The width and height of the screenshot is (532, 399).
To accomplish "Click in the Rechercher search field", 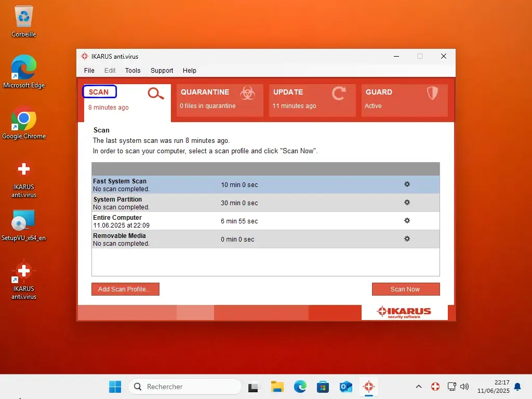I will pyautogui.click(x=185, y=387).
